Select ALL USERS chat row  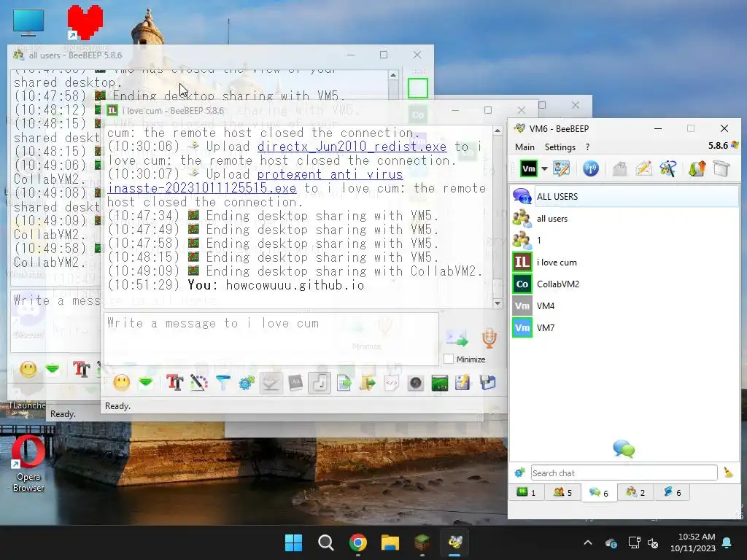(x=624, y=196)
